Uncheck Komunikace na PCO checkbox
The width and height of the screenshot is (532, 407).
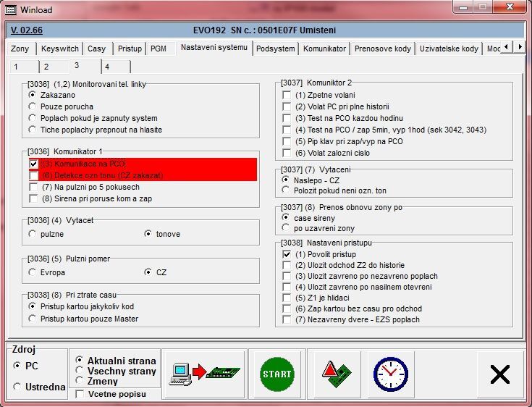point(33,164)
